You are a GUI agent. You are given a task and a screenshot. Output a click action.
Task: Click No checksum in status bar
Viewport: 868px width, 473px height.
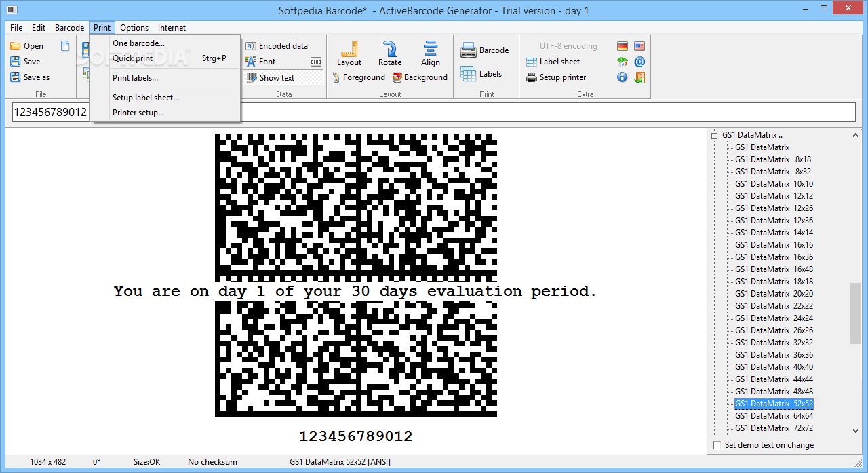pos(212,462)
